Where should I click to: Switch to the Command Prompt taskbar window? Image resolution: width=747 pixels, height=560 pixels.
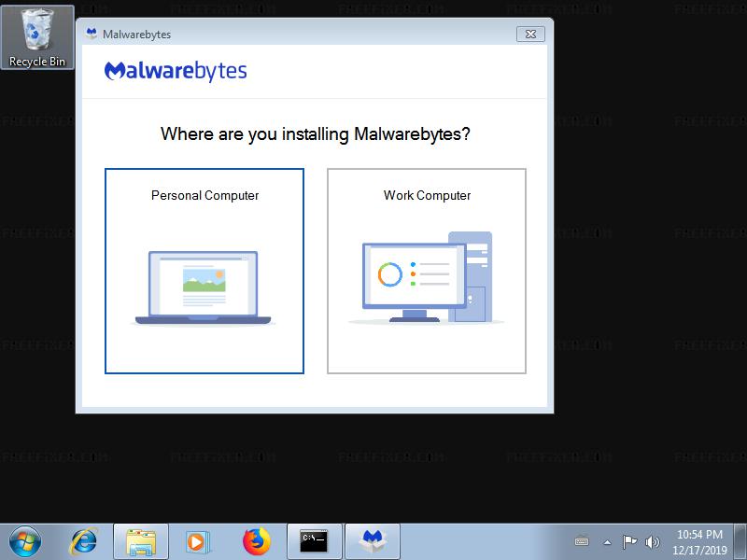315,542
